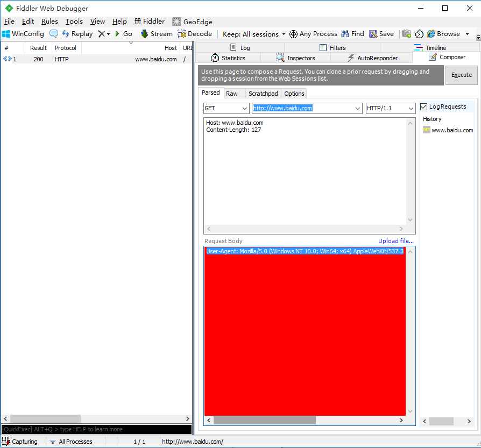Image resolution: width=481 pixels, height=448 pixels.
Task: Click the Stream toolbar icon
Action: pos(144,34)
